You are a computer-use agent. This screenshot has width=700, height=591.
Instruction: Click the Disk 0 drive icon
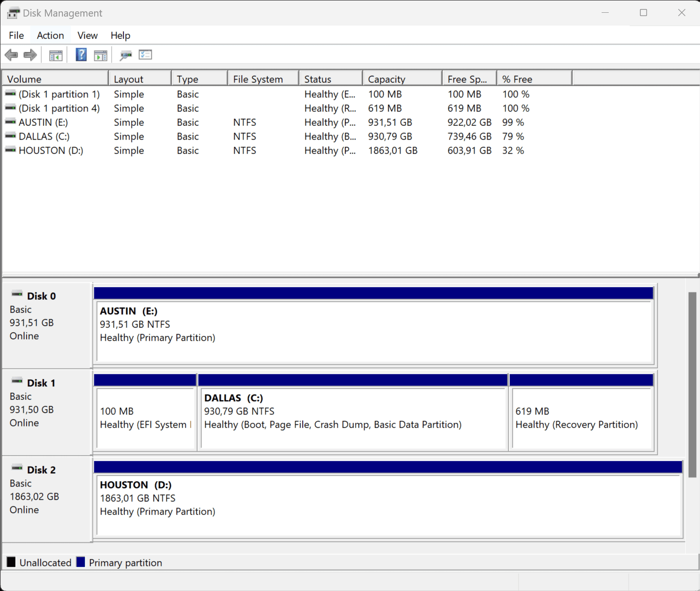17,294
